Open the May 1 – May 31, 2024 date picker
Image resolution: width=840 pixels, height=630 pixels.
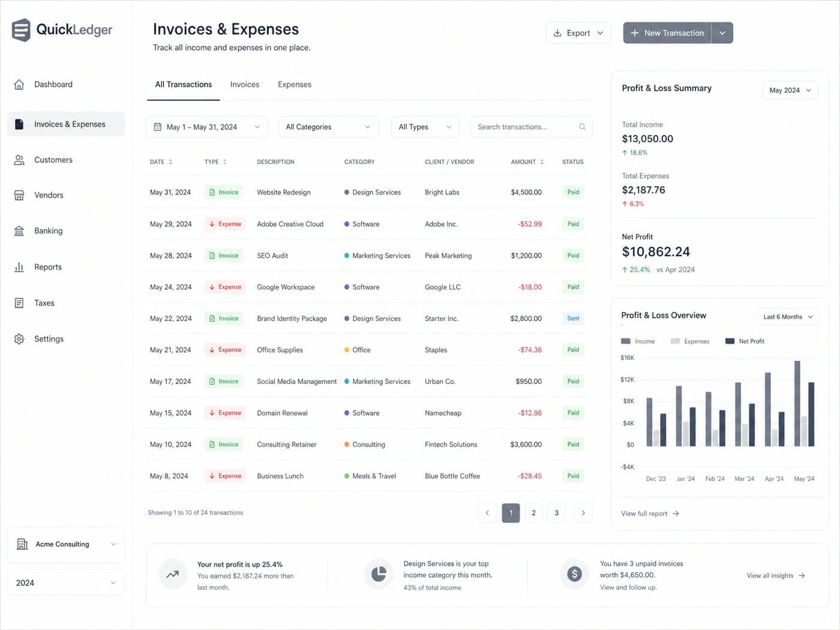point(207,127)
